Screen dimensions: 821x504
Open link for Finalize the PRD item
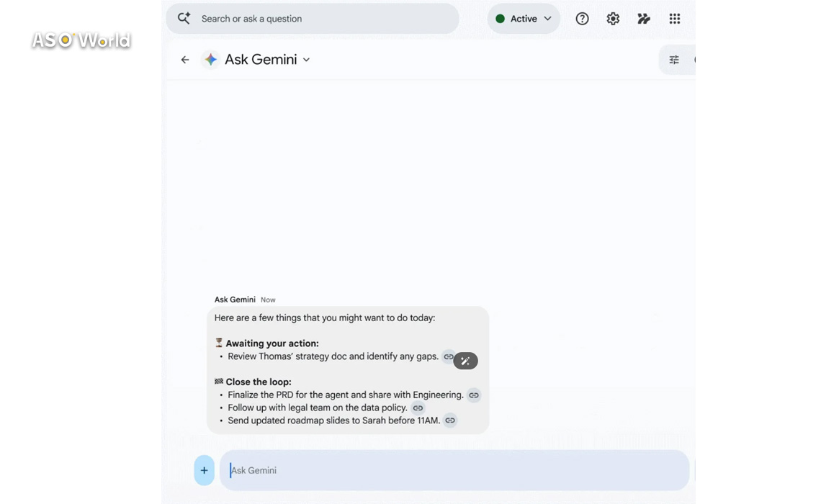473,395
